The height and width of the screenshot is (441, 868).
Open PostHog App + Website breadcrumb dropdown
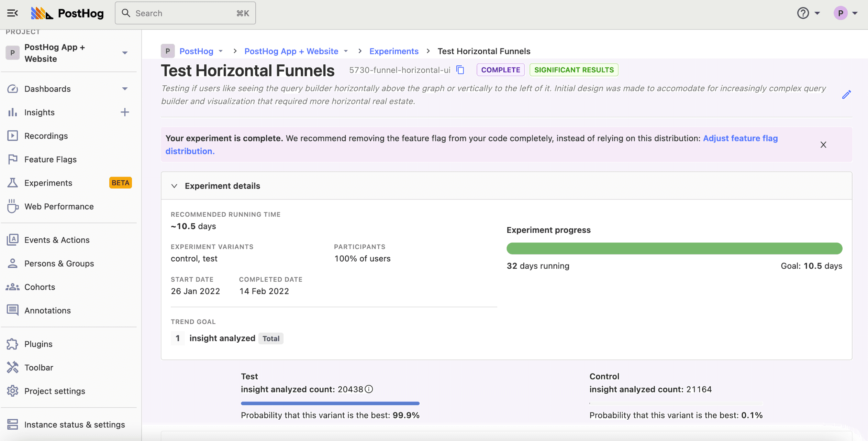pos(346,51)
